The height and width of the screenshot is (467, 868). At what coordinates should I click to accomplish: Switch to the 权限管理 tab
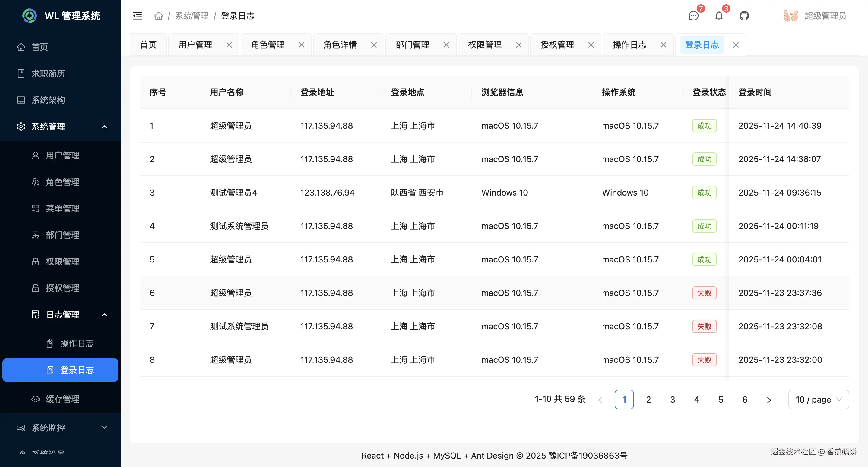tap(485, 45)
